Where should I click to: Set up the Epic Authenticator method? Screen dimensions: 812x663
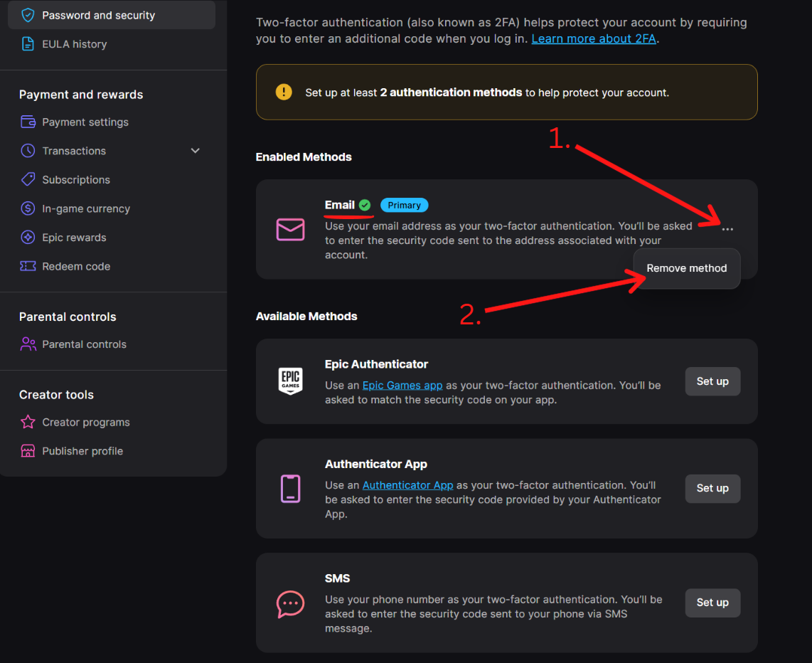(712, 381)
